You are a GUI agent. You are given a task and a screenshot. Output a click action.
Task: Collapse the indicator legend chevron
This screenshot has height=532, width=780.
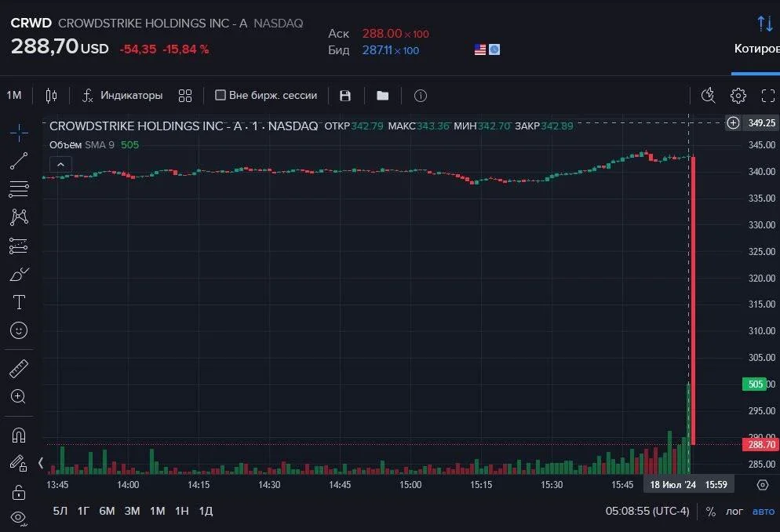coord(60,165)
